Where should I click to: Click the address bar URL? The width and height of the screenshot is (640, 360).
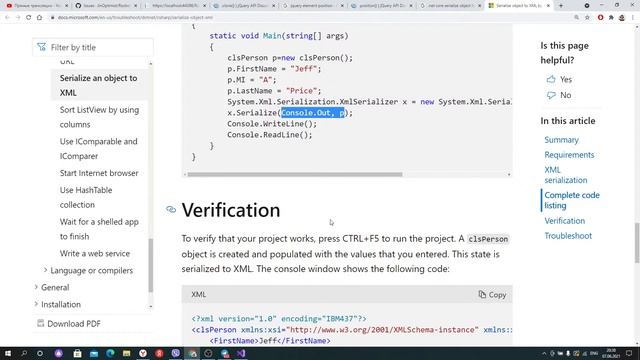135,18
